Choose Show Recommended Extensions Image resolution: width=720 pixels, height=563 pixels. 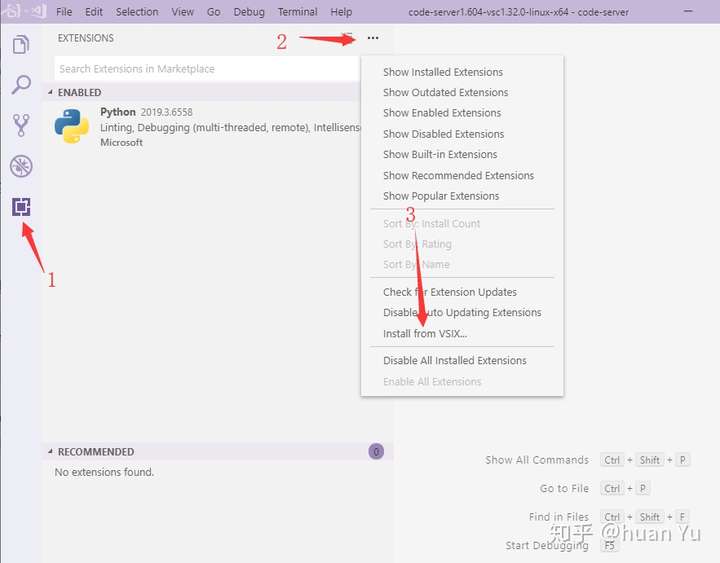tap(462, 175)
